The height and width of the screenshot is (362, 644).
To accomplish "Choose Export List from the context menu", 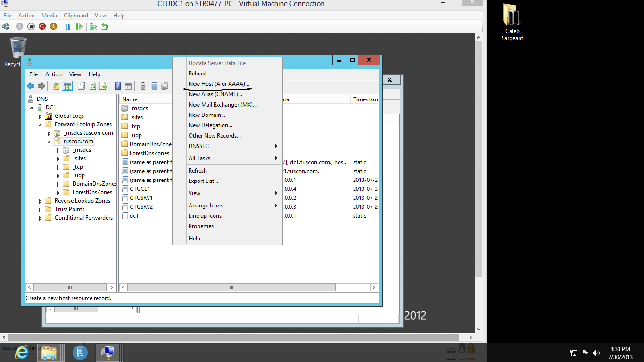I will (227, 181).
